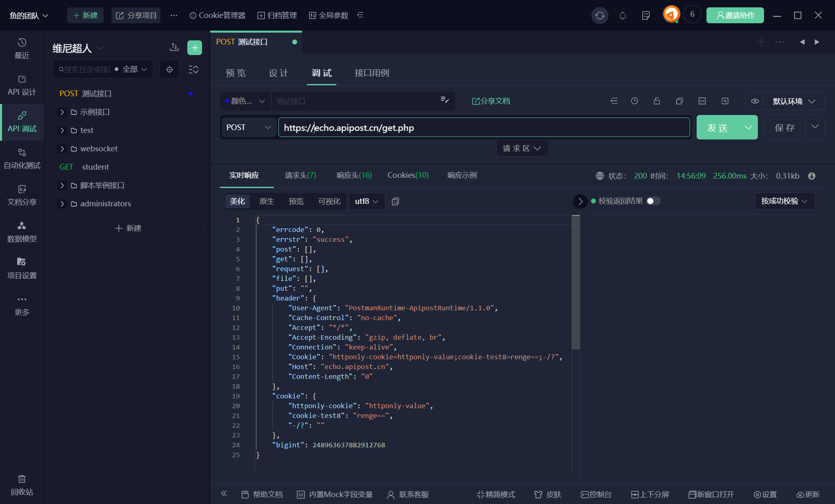
Task: Collapse sidebar with double-chevron icon
Action: 224,494
